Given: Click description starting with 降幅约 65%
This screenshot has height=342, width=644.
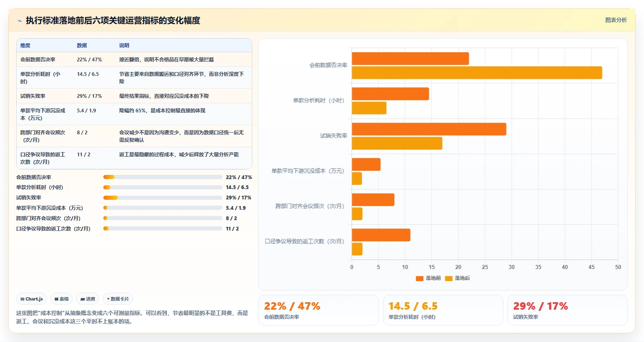Looking at the screenshot, I should point(162,111).
